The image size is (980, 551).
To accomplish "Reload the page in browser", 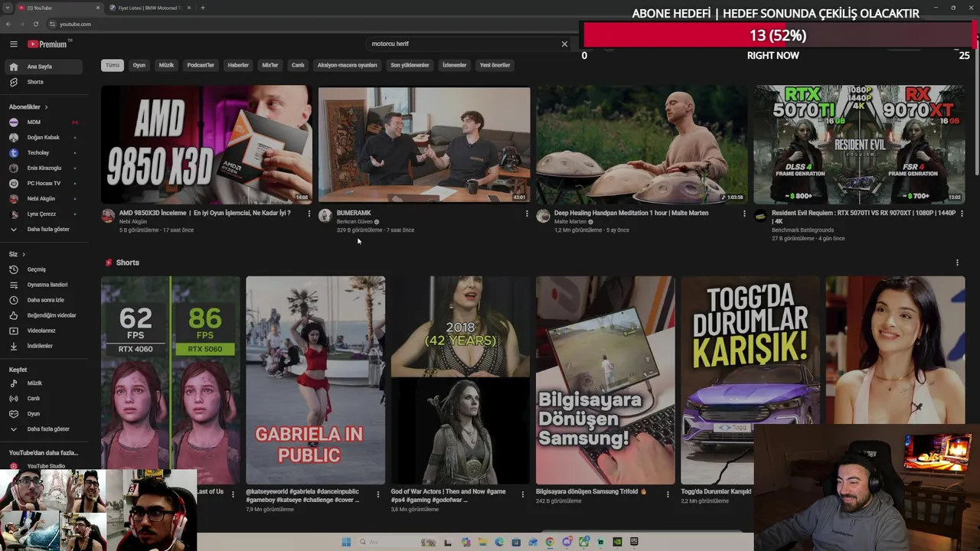I will click(35, 24).
